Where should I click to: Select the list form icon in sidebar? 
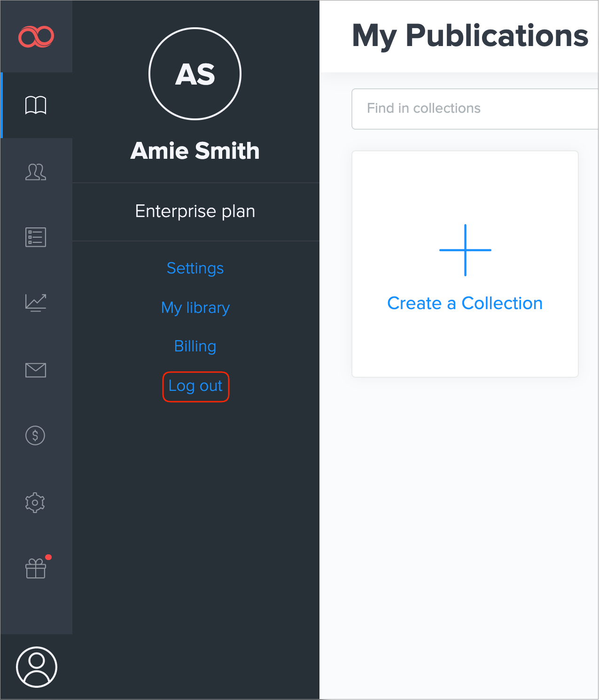click(x=36, y=237)
